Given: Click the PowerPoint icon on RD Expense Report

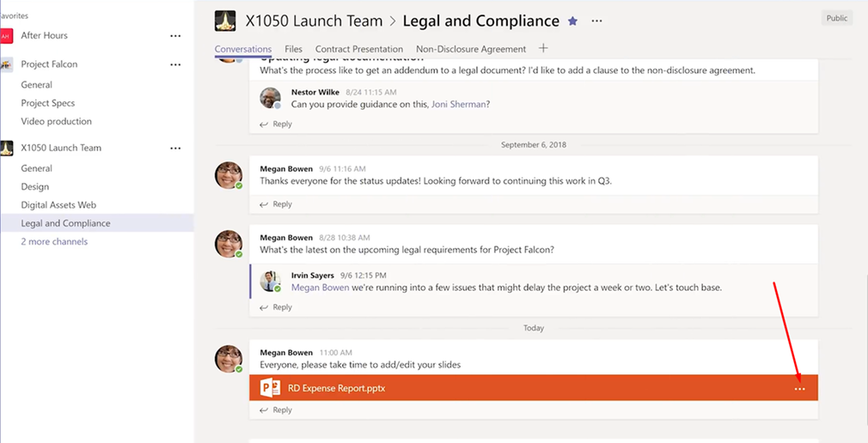Looking at the screenshot, I should 270,388.
